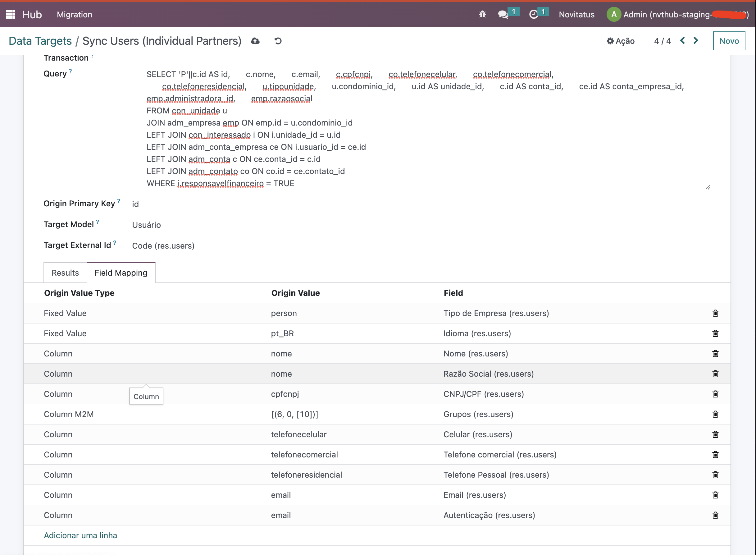Click the 'cpfcnpj' origin value cell
This screenshot has height=555, width=756.
coord(285,394)
